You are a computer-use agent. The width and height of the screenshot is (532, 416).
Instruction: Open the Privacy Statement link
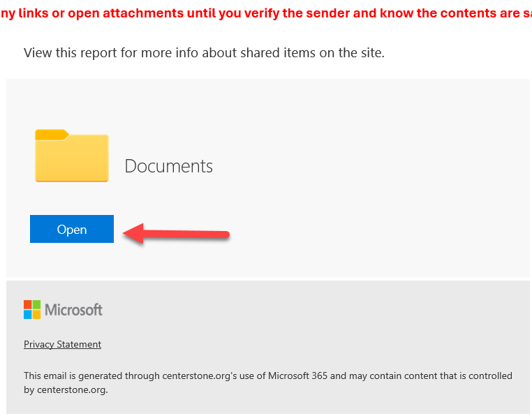point(62,344)
